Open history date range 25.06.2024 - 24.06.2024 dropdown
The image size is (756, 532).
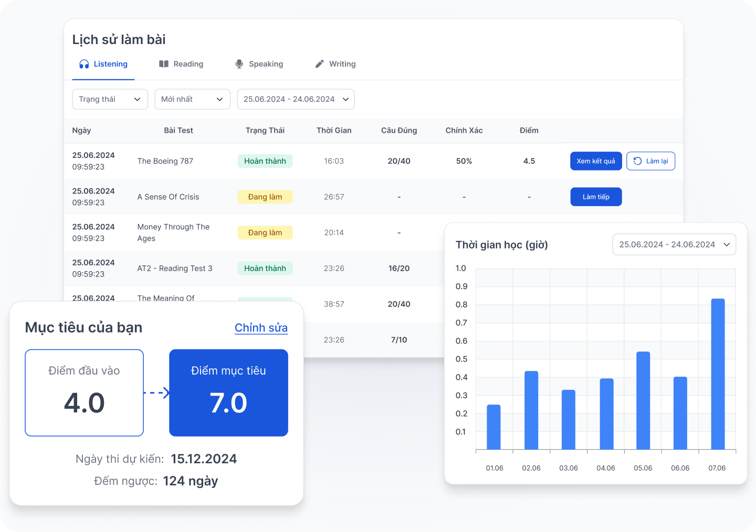coord(296,99)
